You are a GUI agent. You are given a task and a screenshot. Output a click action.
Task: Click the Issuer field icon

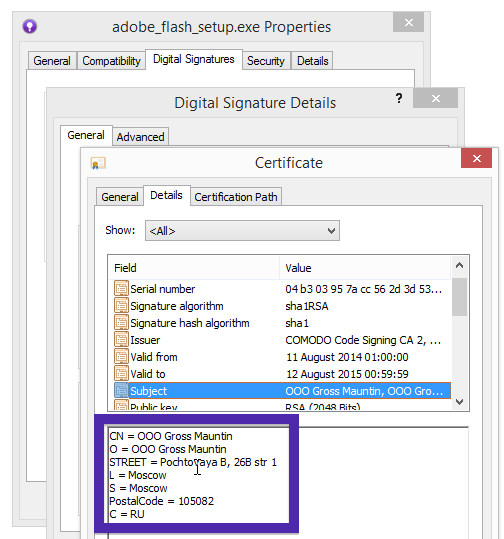[x=121, y=340]
